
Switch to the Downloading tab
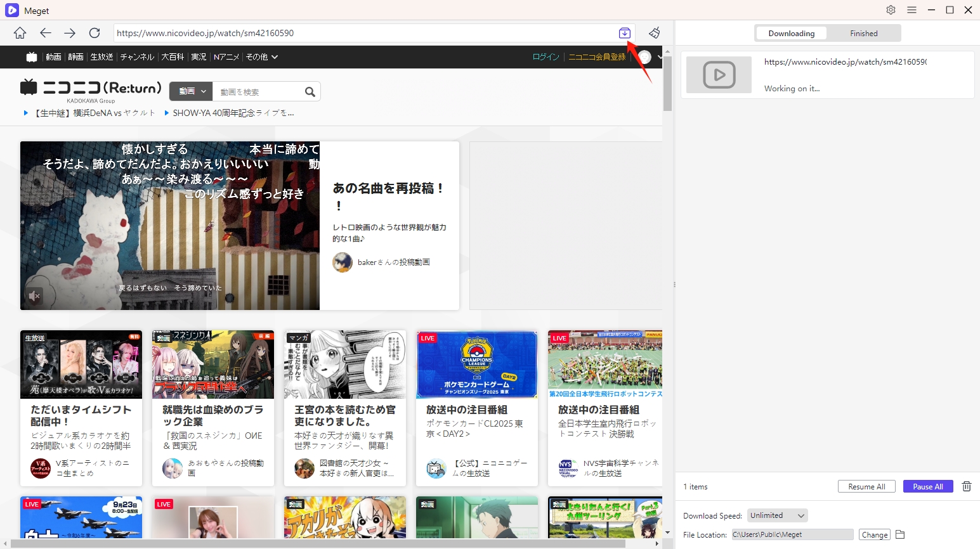point(791,34)
